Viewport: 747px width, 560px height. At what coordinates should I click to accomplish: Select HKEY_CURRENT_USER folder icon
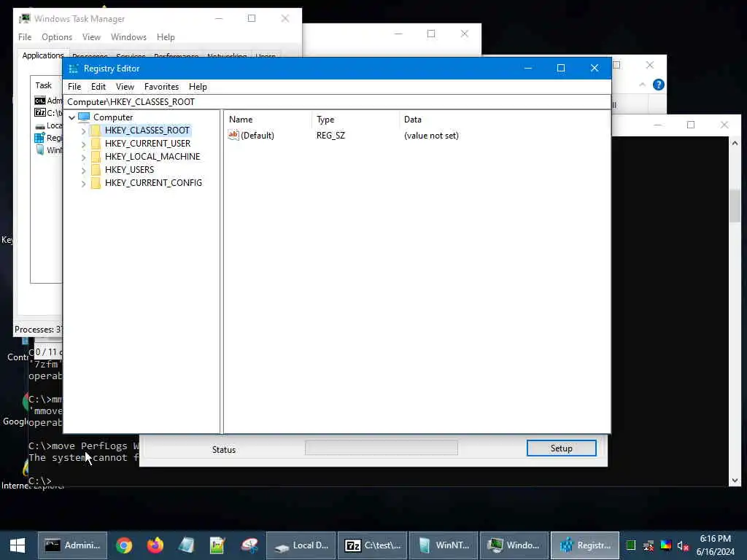click(96, 144)
